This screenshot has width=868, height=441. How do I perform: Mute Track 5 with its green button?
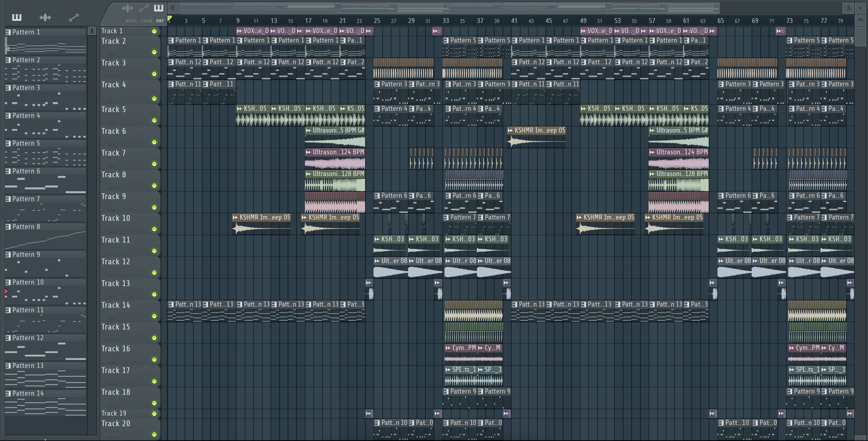point(154,120)
